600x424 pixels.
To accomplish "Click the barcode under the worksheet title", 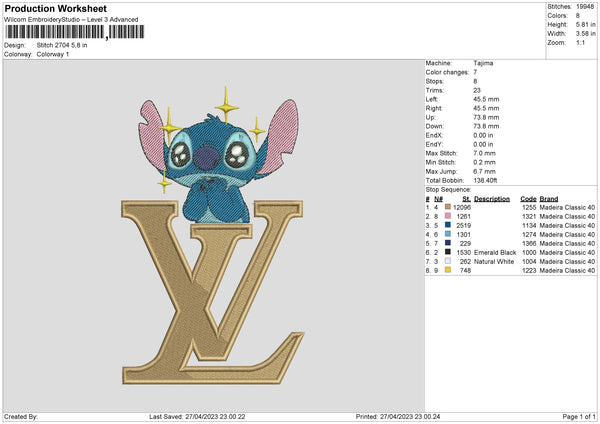I will [75, 32].
